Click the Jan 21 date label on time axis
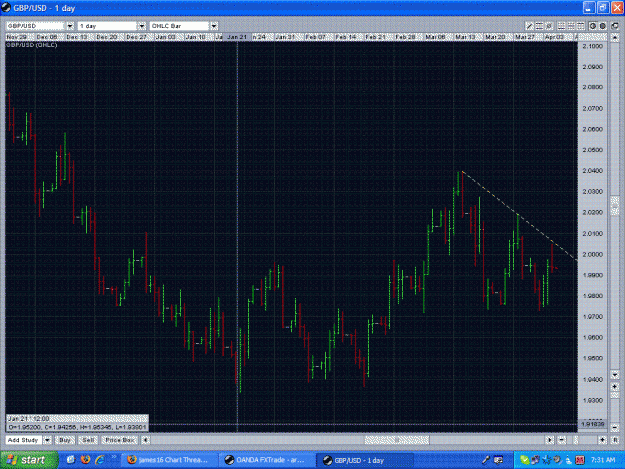Image resolution: width=625 pixels, height=469 pixels. 237,37
